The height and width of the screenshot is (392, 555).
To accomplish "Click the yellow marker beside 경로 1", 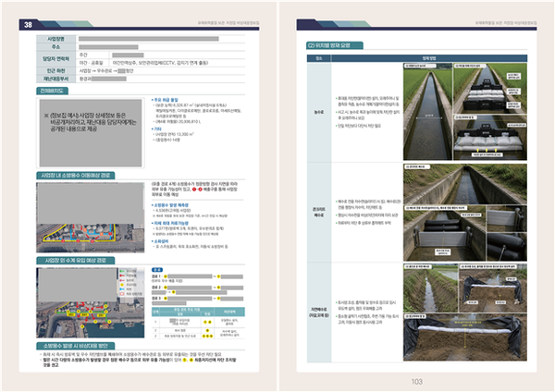I will 166,276.
